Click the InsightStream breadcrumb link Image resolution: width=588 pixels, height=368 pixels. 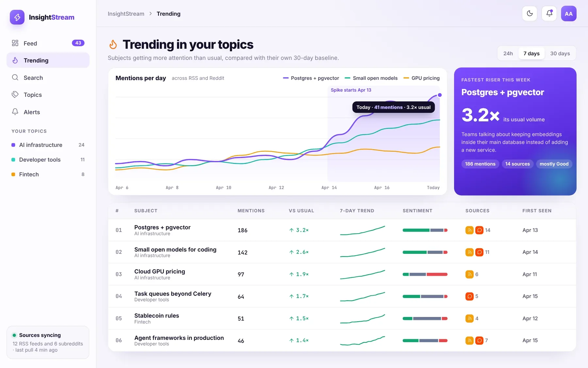click(x=126, y=14)
